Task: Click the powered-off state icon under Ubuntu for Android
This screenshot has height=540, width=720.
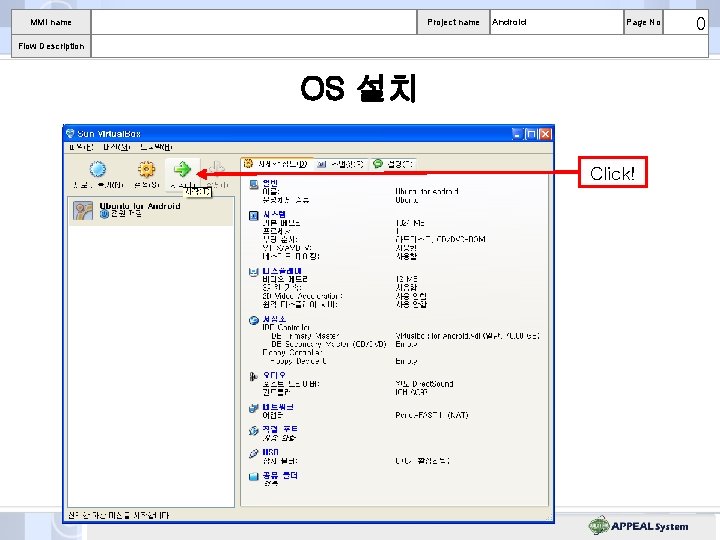Action: coord(104,214)
